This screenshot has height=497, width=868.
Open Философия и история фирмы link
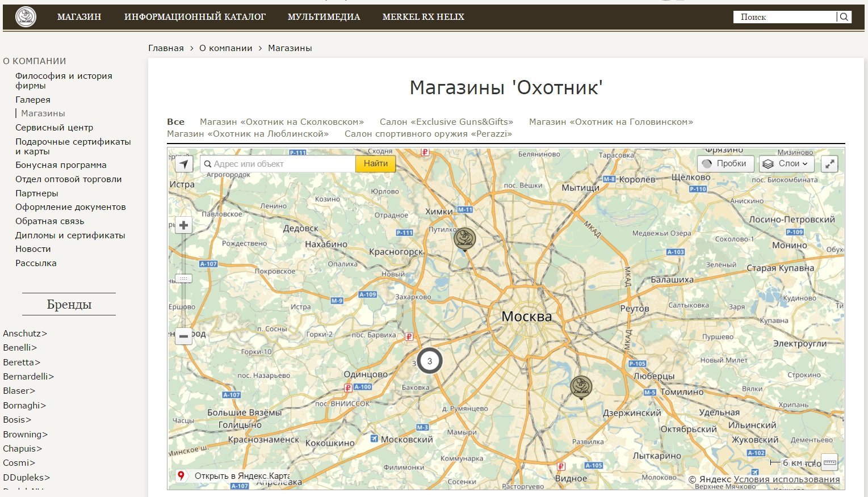(x=64, y=81)
